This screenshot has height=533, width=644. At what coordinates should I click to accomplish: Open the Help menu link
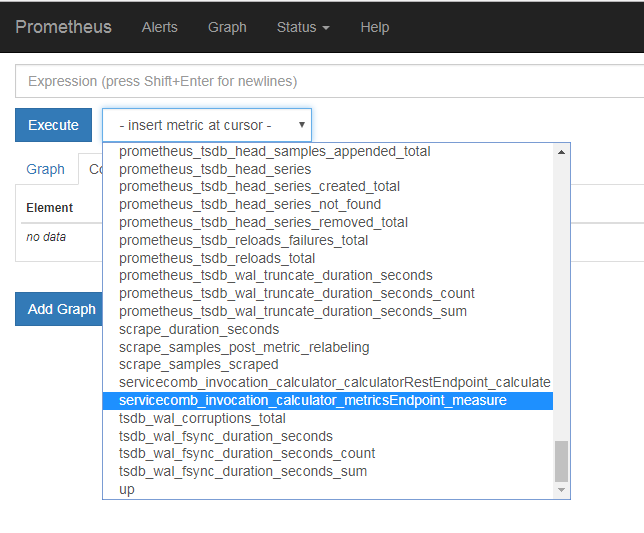click(x=375, y=28)
